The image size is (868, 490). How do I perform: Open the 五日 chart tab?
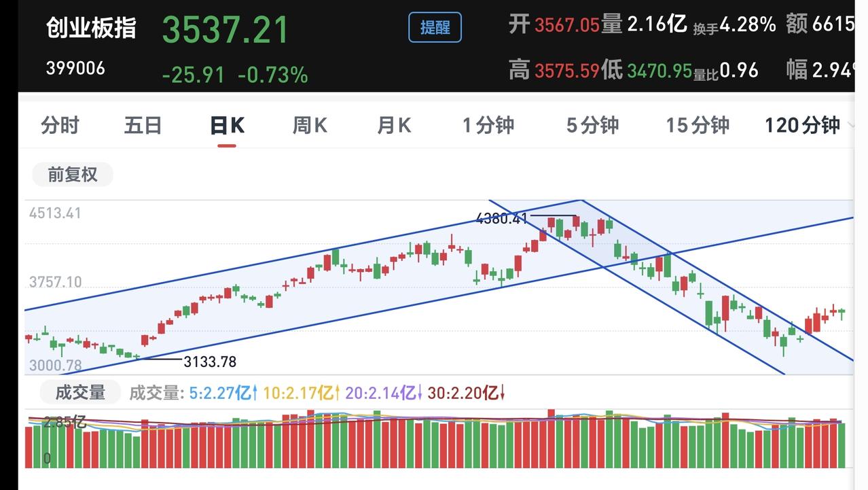point(143,126)
